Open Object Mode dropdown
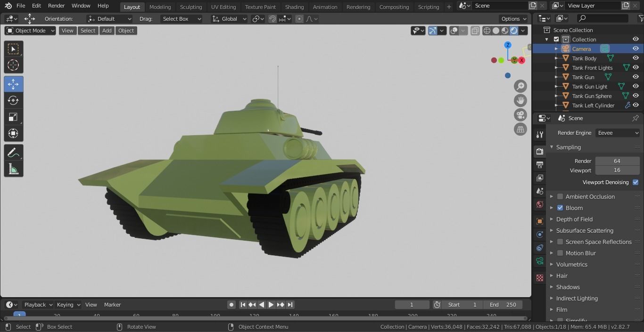 [x=30, y=31]
